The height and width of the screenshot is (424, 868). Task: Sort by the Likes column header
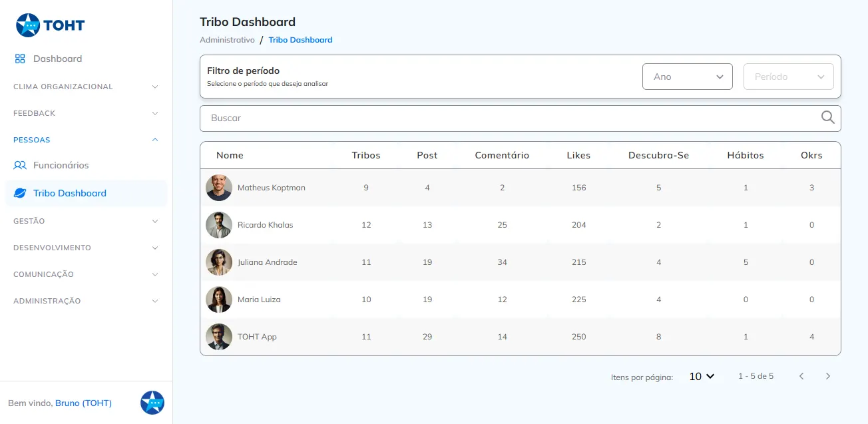[578, 155]
